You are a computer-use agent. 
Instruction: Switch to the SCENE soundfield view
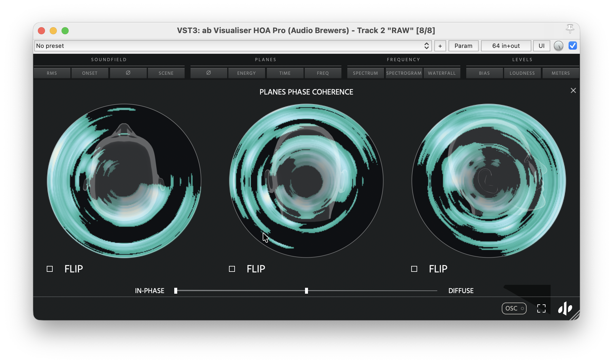[x=166, y=73]
